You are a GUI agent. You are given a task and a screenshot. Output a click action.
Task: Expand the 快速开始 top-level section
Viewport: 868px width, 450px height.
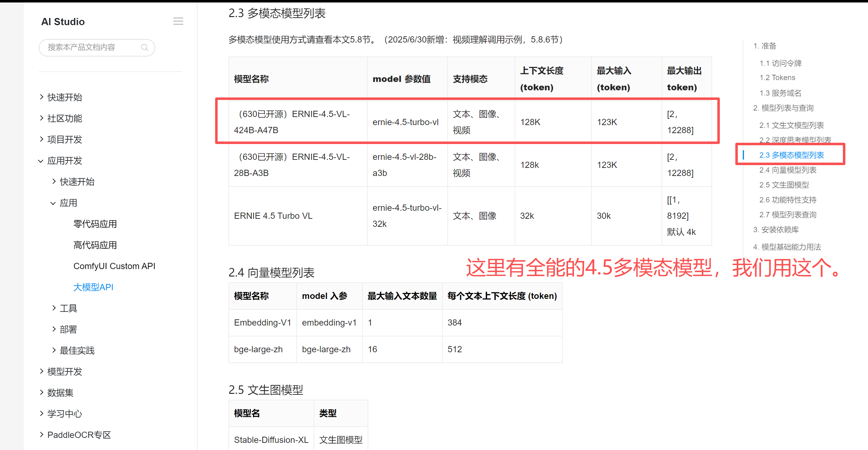pyautogui.click(x=64, y=97)
